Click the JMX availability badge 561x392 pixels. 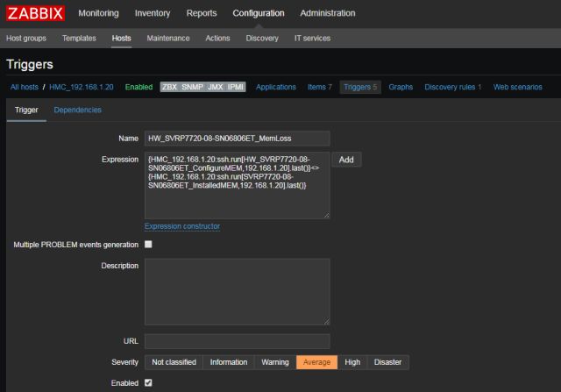pos(215,87)
